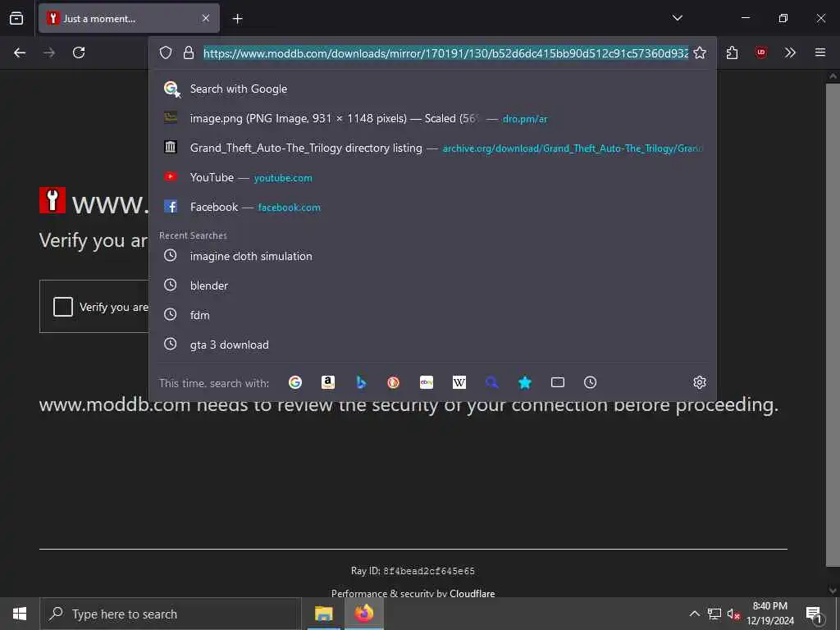840x630 pixels.
Task: Search this time in Bookmarks
Action: pyautogui.click(x=525, y=382)
